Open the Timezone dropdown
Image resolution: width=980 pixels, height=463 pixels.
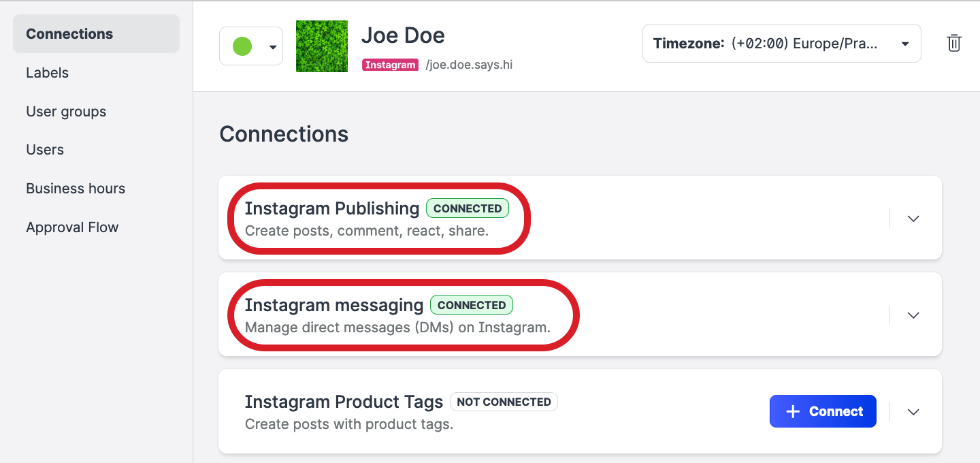781,44
